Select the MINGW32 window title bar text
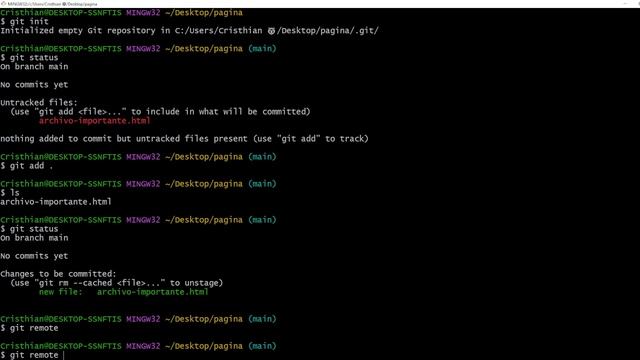Viewport: 640px width, 360px height. [52, 4]
